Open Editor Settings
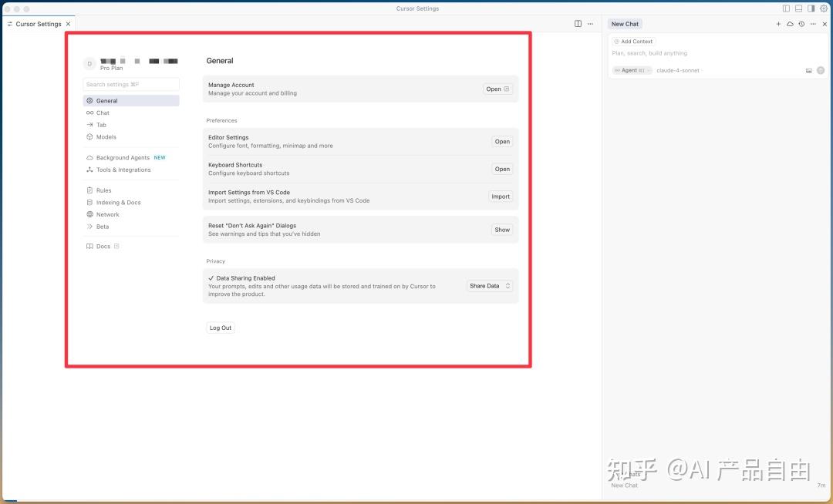Screen dimensions: 833x504 502,142
